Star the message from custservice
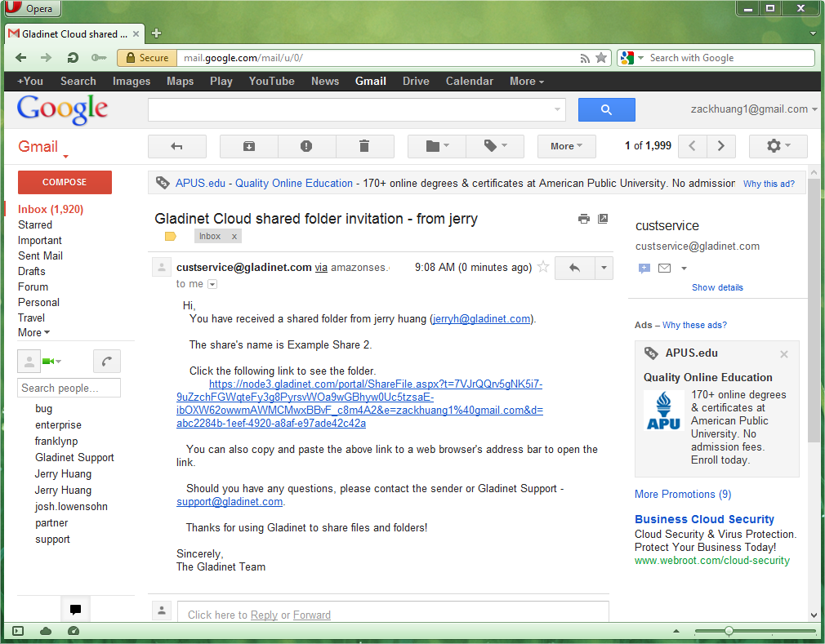The height and width of the screenshot is (644, 825). [543, 267]
